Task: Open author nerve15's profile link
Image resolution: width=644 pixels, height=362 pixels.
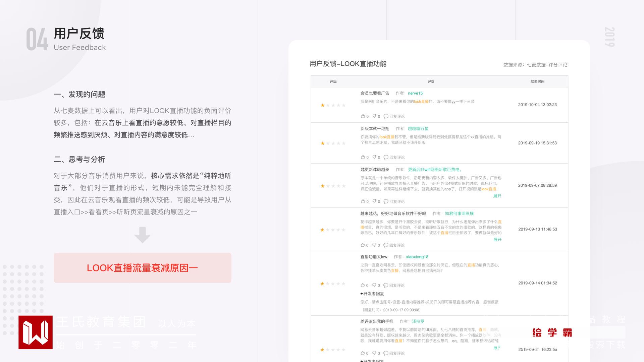Action: click(x=415, y=93)
